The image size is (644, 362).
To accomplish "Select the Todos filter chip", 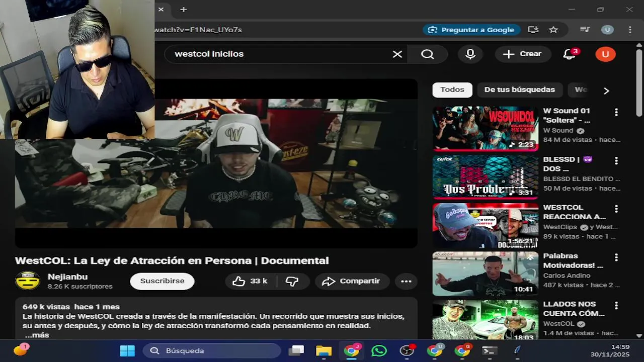I will point(452,89).
